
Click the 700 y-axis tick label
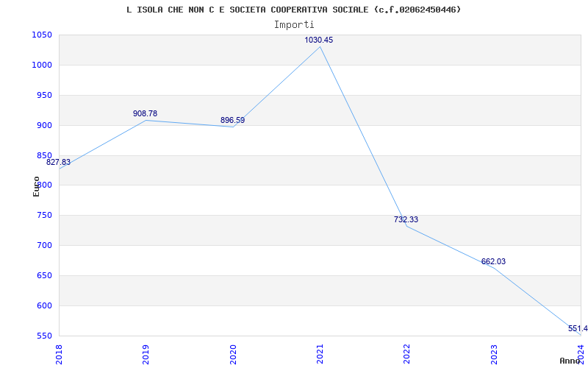coord(44,246)
